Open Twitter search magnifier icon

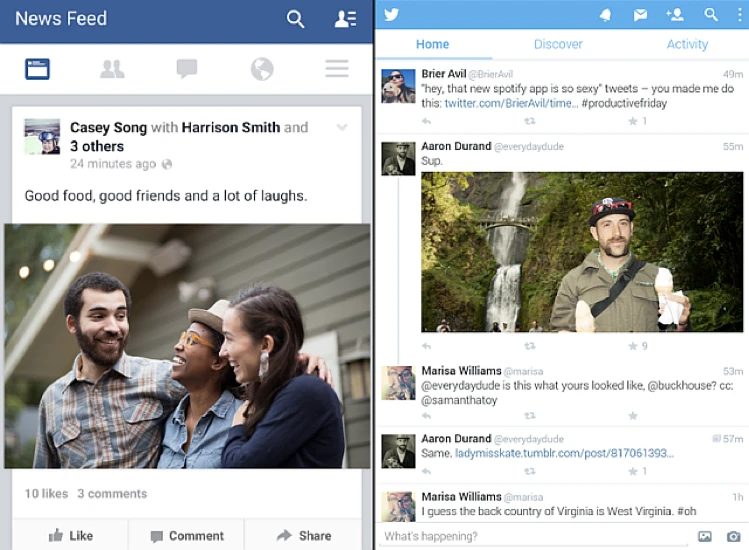[711, 15]
